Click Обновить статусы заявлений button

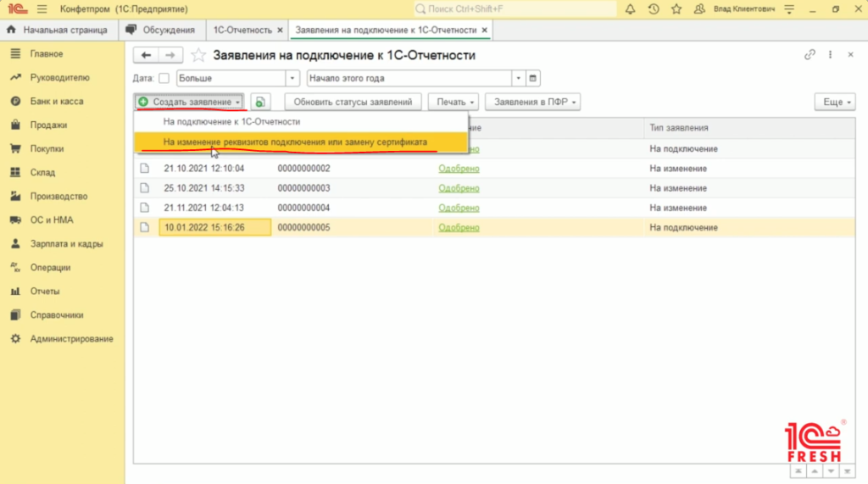(x=353, y=102)
